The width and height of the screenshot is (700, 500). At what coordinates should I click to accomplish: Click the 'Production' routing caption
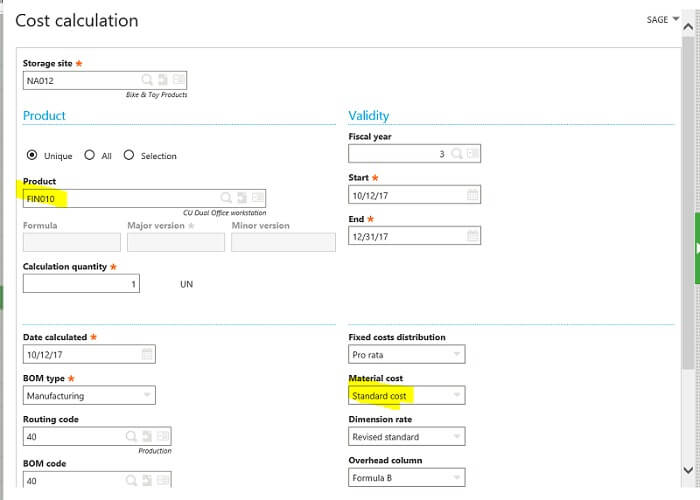[155, 451]
